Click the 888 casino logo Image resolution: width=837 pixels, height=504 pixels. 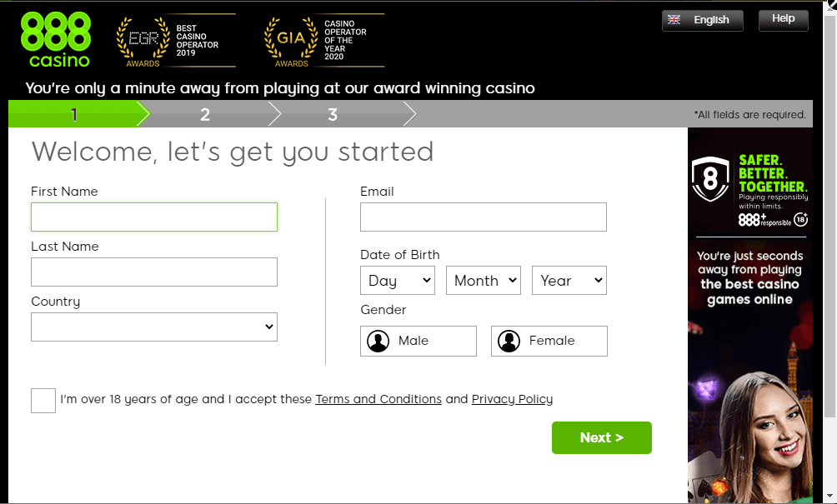tap(56, 41)
